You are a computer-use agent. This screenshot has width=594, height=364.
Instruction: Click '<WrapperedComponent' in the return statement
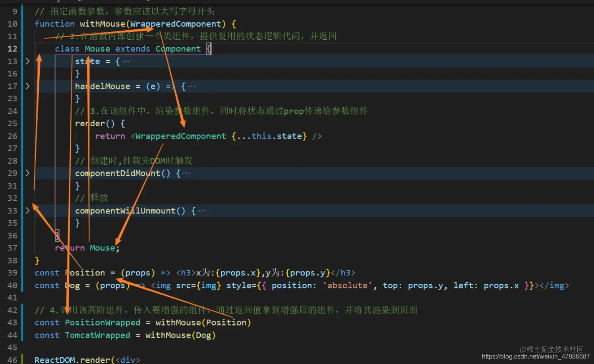click(178, 136)
